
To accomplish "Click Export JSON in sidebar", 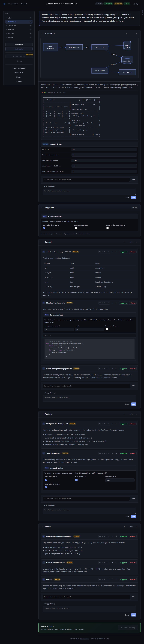I will click(x=19, y=73).
